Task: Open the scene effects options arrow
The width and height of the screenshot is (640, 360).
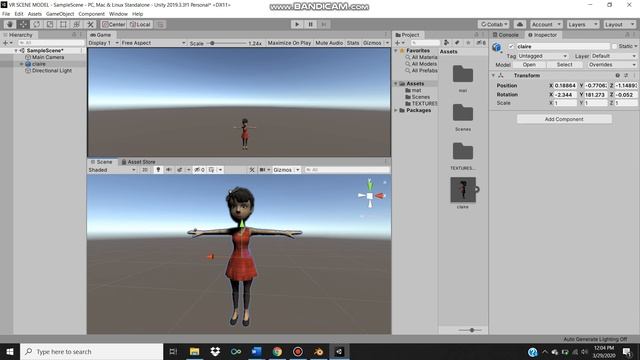Action: [x=188, y=170]
